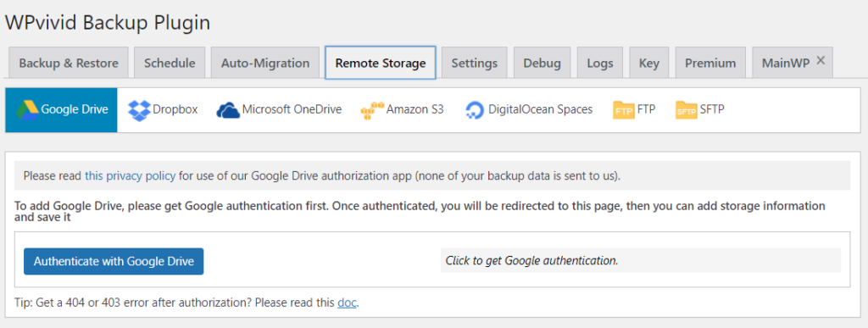This screenshot has width=868, height=328.
Task: Select the FTP folder icon
Action: [623, 109]
